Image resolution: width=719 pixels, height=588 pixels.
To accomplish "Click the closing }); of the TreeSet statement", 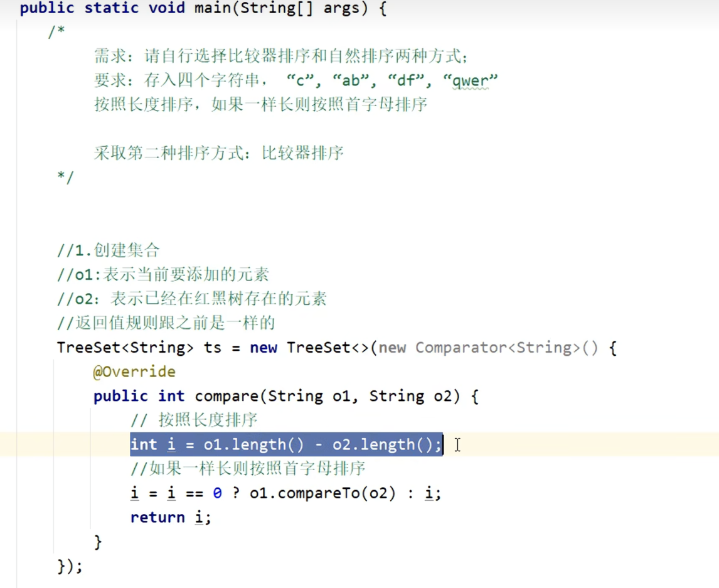I will (70, 566).
